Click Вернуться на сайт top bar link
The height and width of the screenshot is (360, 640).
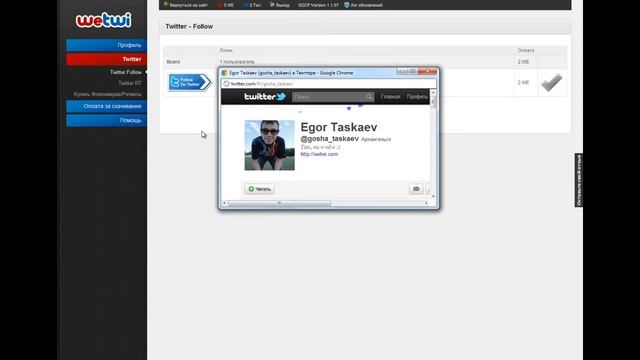[186, 5]
